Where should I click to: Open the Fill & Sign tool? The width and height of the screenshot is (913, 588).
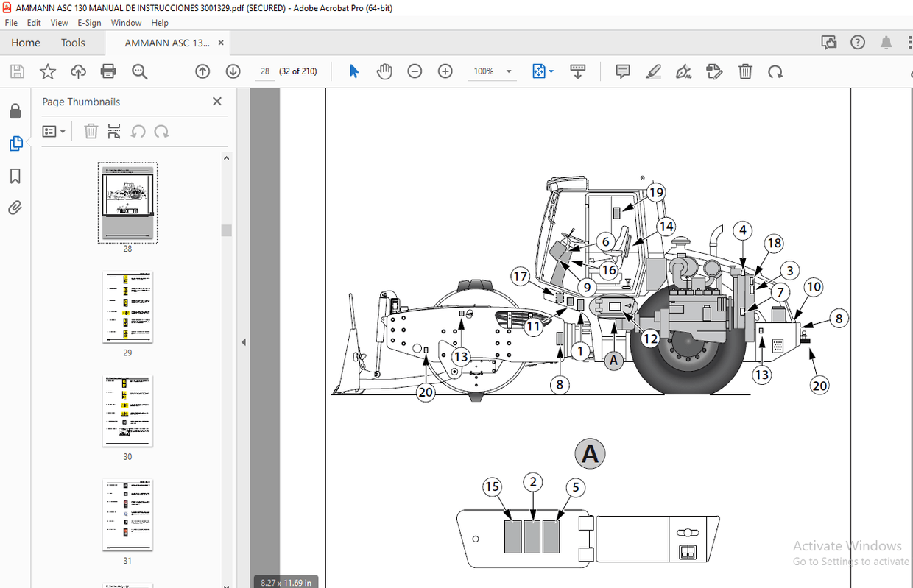click(x=683, y=71)
